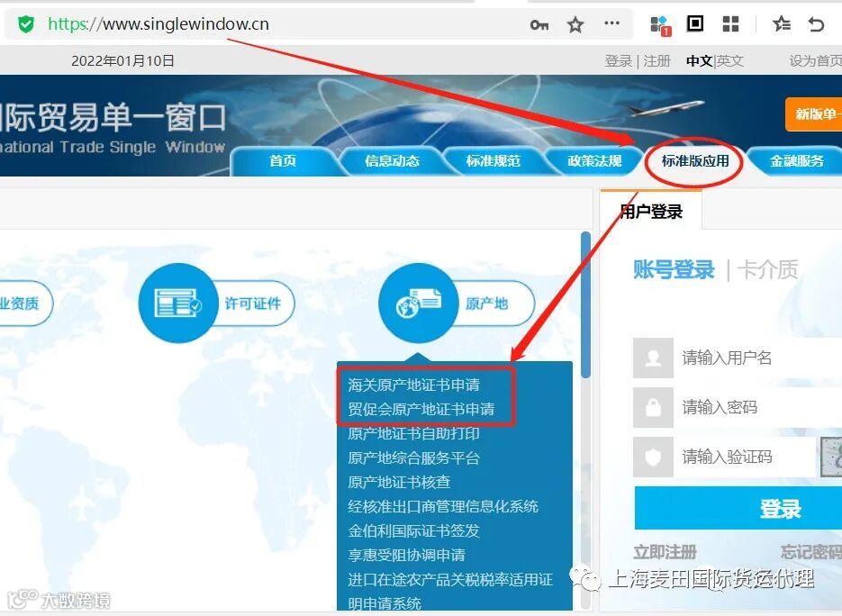
Task: Switch language to 中文
Action: click(699, 60)
